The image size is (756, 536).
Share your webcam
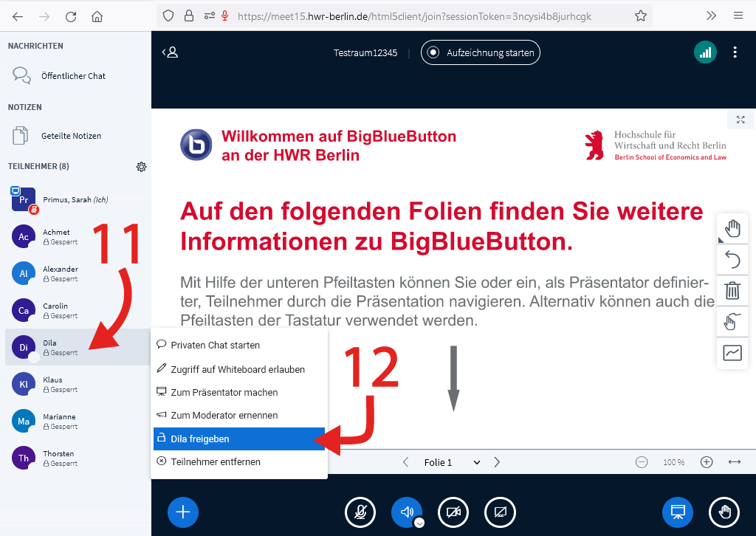tap(453, 512)
